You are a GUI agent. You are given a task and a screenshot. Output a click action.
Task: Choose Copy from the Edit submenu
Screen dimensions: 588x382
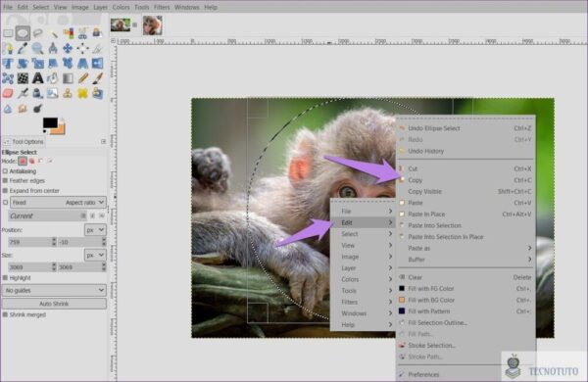465,180
